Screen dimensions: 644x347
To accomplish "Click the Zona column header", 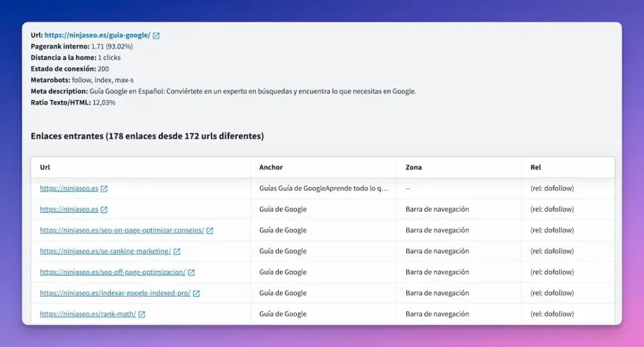I will [414, 168].
